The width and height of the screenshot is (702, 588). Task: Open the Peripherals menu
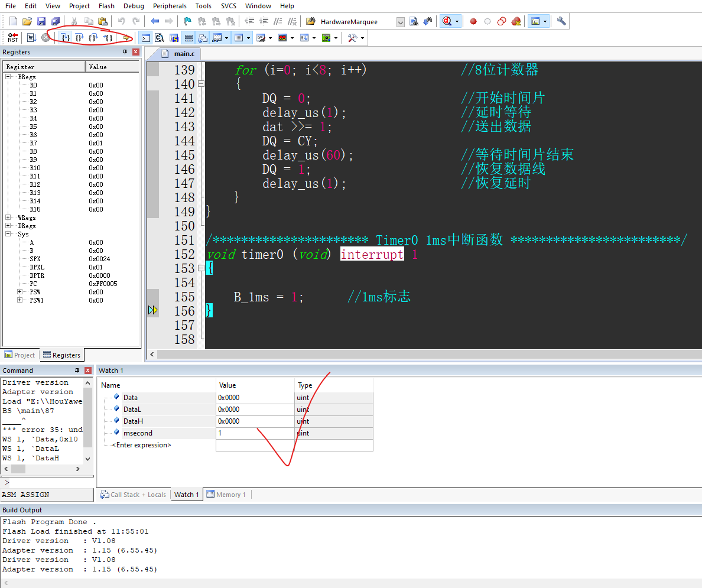point(170,6)
